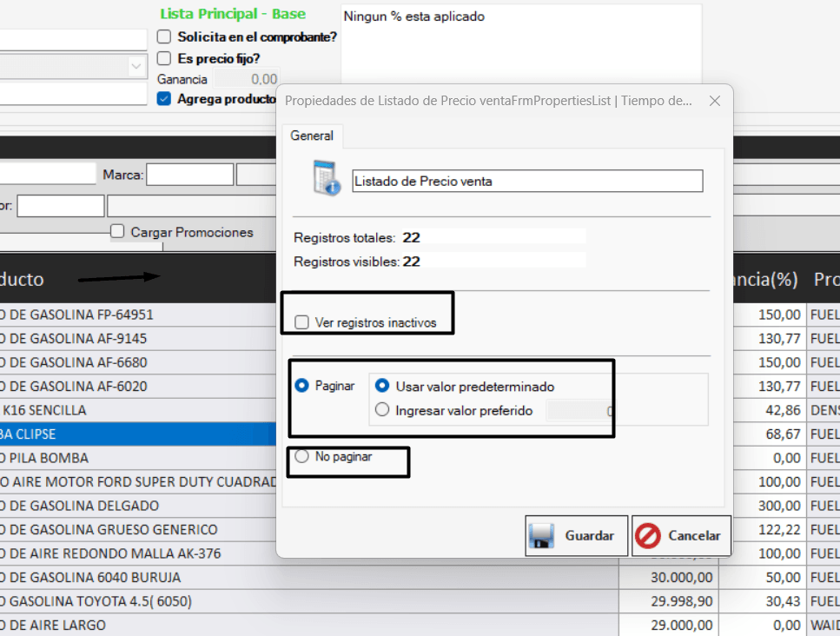Click the Listado de Precio venta name field

[x=526, y=181]
